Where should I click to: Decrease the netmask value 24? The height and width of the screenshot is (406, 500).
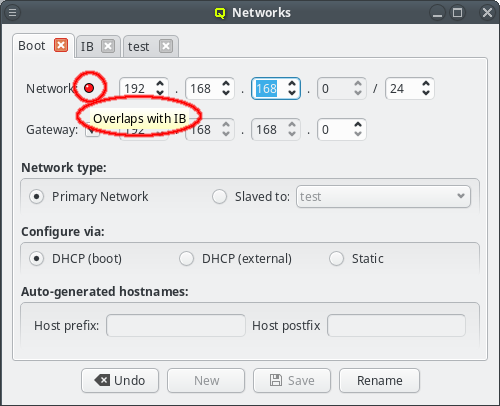click(x=426, y=93)
